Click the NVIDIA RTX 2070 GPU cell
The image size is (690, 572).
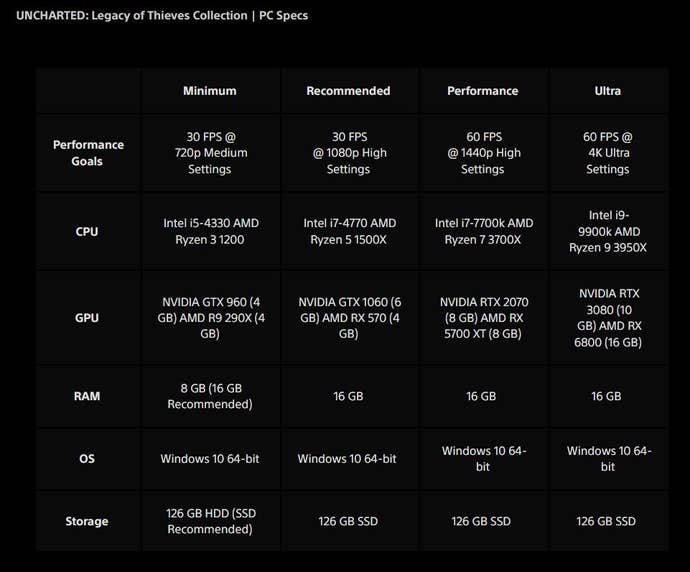(482, 318)
